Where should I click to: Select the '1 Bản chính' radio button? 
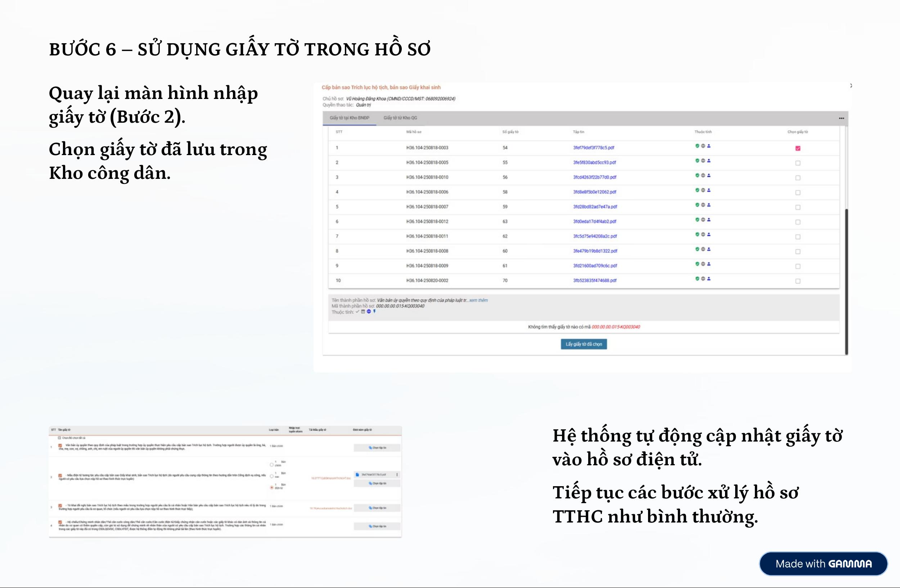[271, 465]
